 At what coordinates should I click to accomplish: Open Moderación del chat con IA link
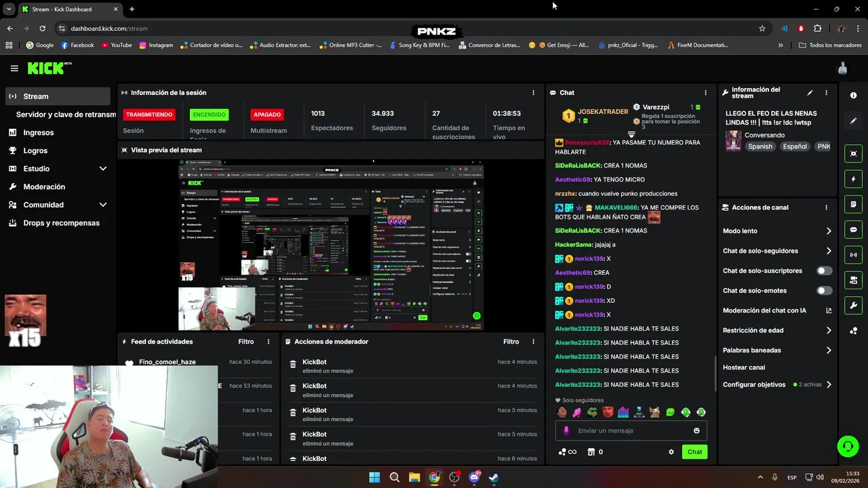(x=777, y=310)
